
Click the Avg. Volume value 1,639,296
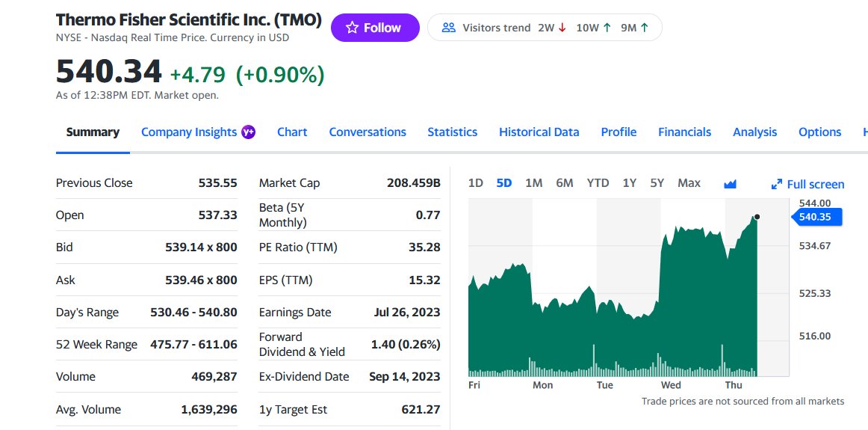point(209,410)
